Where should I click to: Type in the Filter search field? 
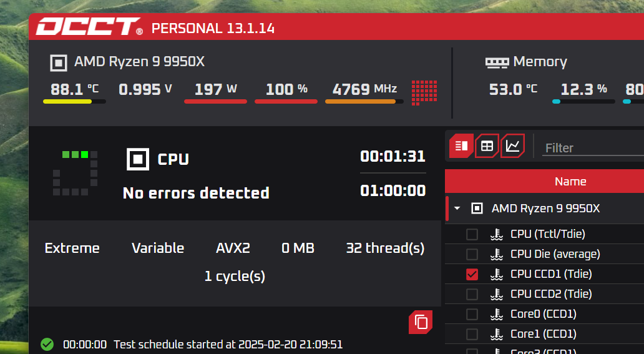coord(593,148)
